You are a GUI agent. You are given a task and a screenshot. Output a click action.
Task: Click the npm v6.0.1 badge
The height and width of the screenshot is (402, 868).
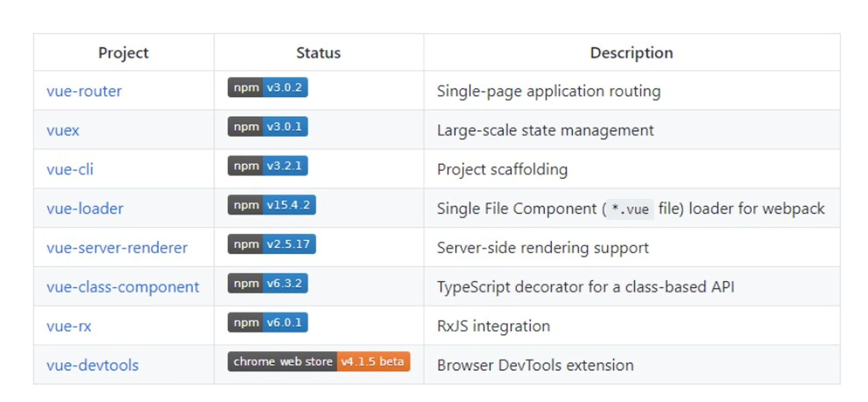point(268,323)
